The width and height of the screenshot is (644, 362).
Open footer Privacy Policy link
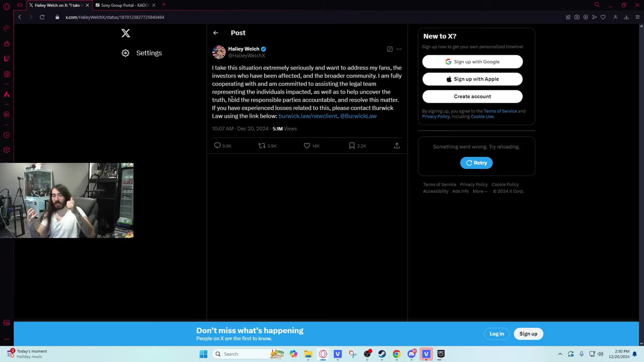pyautogui.click(x=473, y=185)
